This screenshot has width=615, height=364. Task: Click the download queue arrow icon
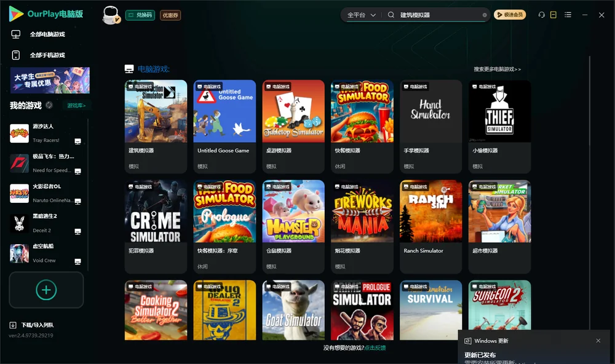click(13, 325)
